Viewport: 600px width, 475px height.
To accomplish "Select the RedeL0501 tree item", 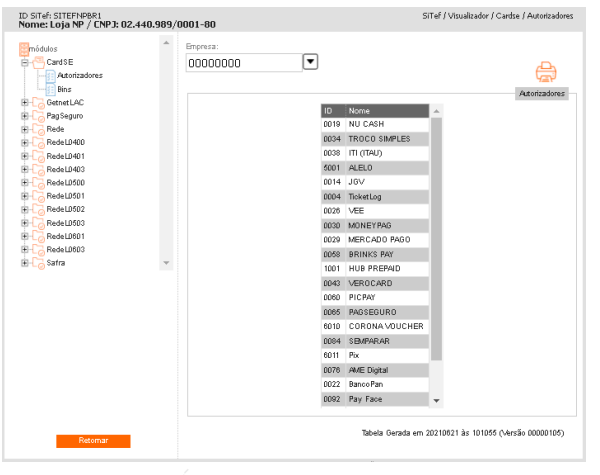I will 64,196.
